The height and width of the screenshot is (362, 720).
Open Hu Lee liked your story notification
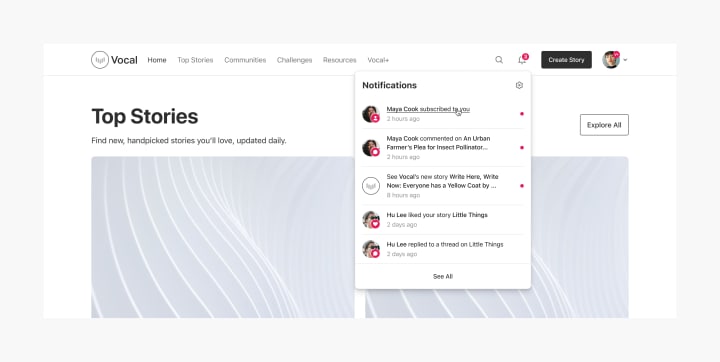tap(443, 220)
